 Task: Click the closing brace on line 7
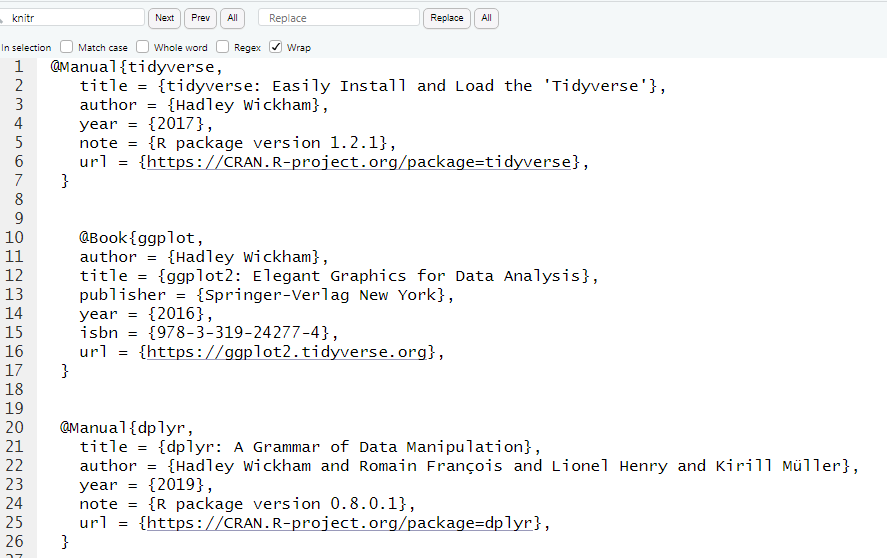pos(64,181)
